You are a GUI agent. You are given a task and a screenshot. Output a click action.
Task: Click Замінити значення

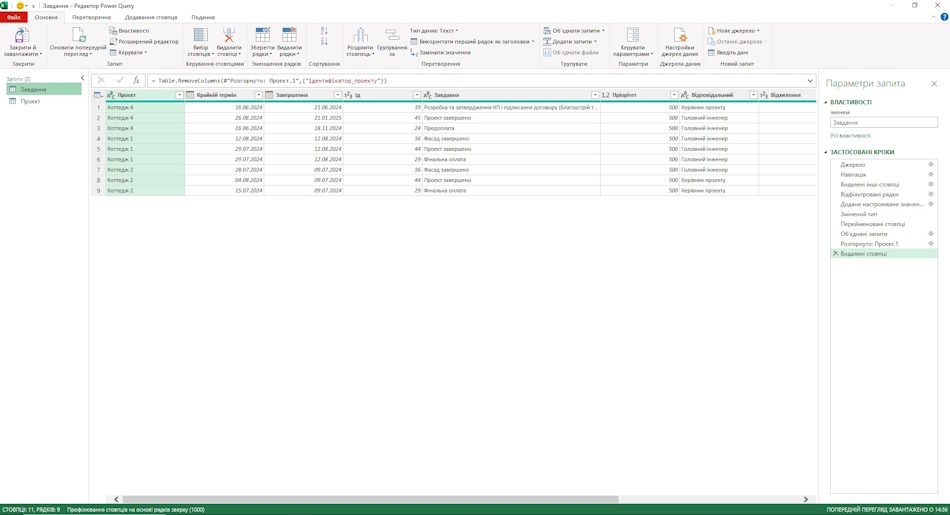coord(440,52)
